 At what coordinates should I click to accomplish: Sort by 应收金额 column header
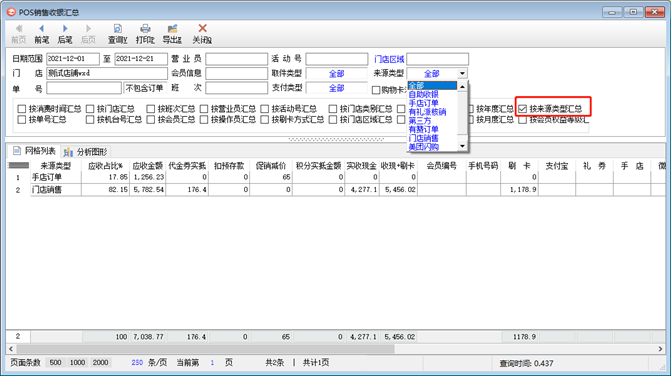coord(148,166)
